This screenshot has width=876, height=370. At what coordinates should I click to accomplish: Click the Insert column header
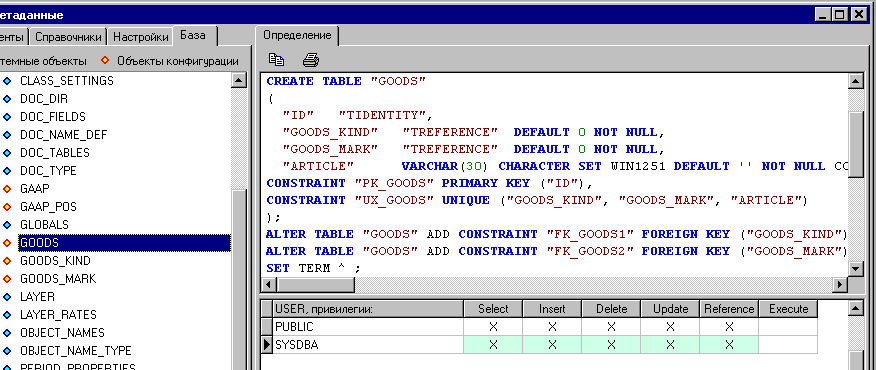[553, 309]
